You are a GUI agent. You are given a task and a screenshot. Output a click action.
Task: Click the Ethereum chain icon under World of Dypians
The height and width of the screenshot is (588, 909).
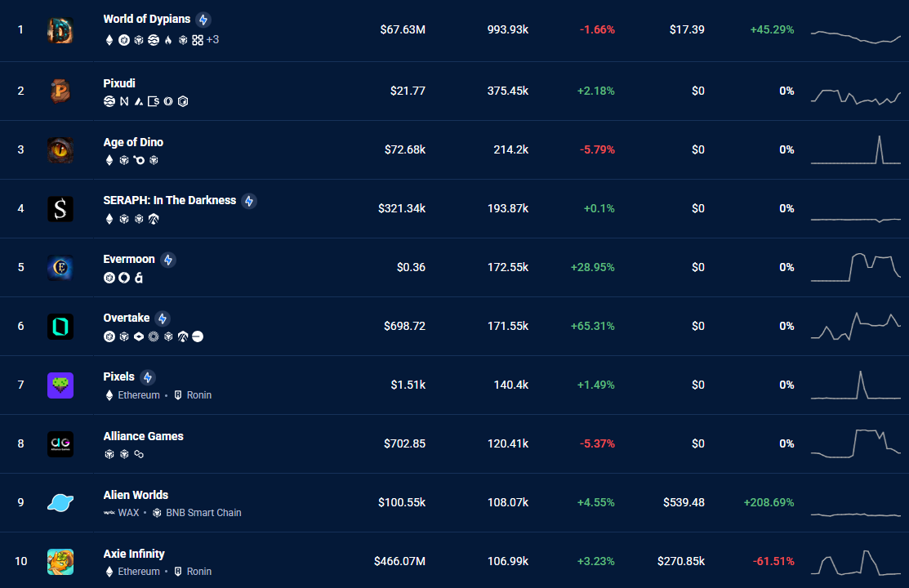coord(109,40)
